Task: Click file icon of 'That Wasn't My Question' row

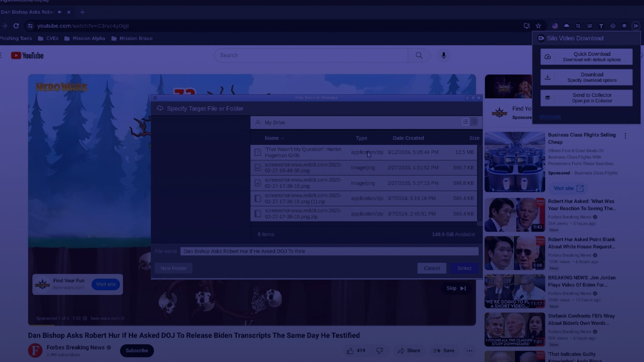Action: click(258, 152)
